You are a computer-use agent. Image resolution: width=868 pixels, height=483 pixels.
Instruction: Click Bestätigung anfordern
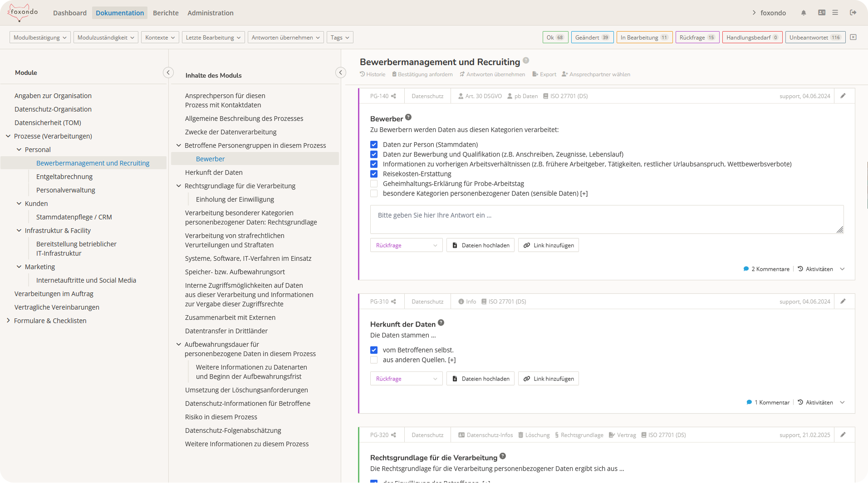[422, 74]
